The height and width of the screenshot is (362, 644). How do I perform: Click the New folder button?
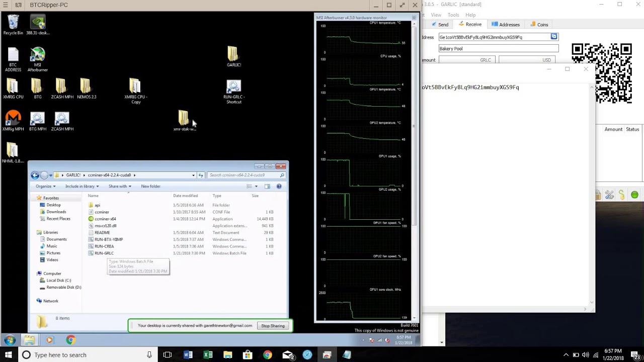(150, 186)
